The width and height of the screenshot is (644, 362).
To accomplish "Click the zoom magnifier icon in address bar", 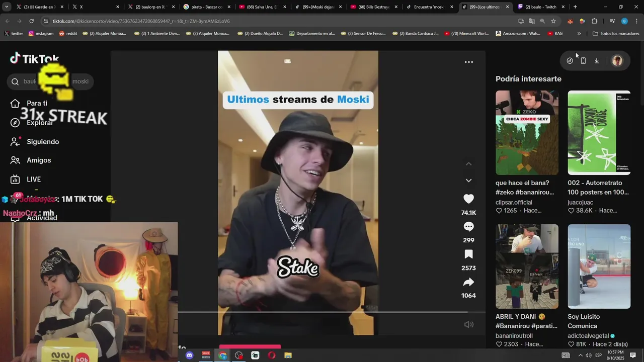I will pos(542,21).
